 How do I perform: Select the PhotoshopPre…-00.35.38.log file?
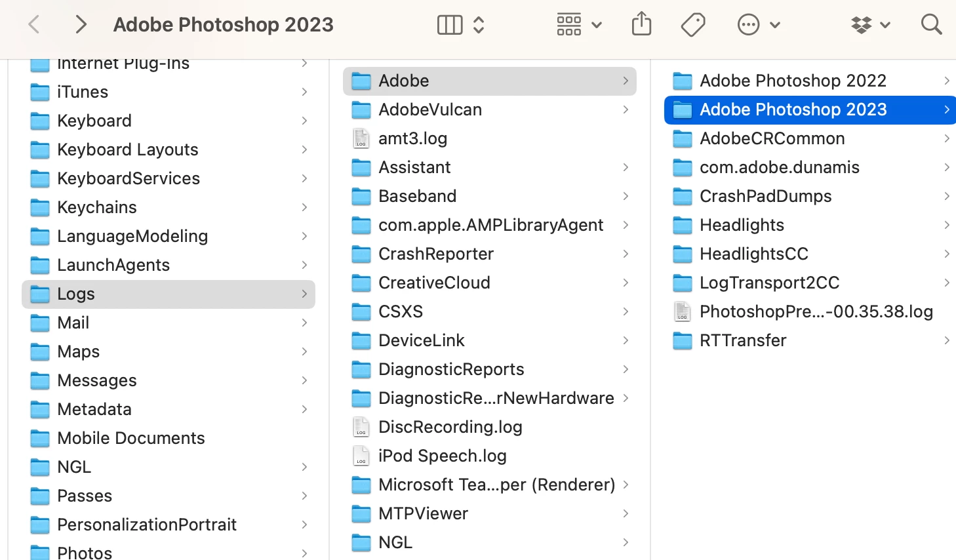pos(810,311)
